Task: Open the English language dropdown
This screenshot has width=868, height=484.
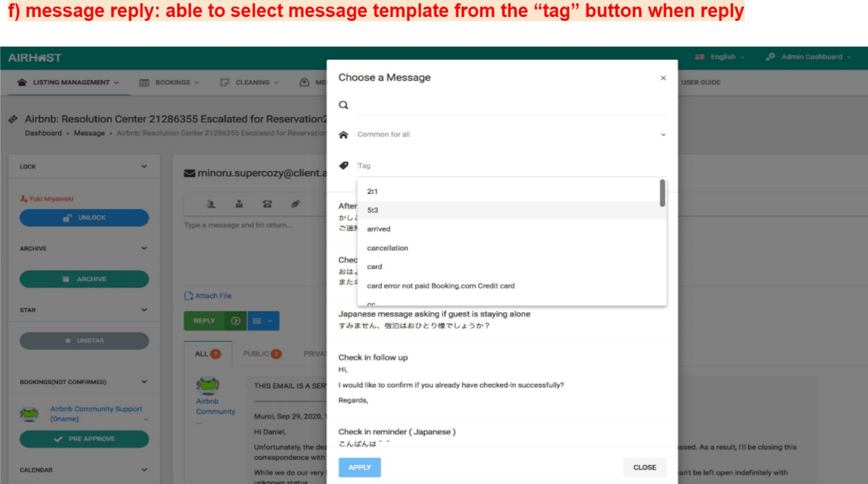Action: coord(720,57)
